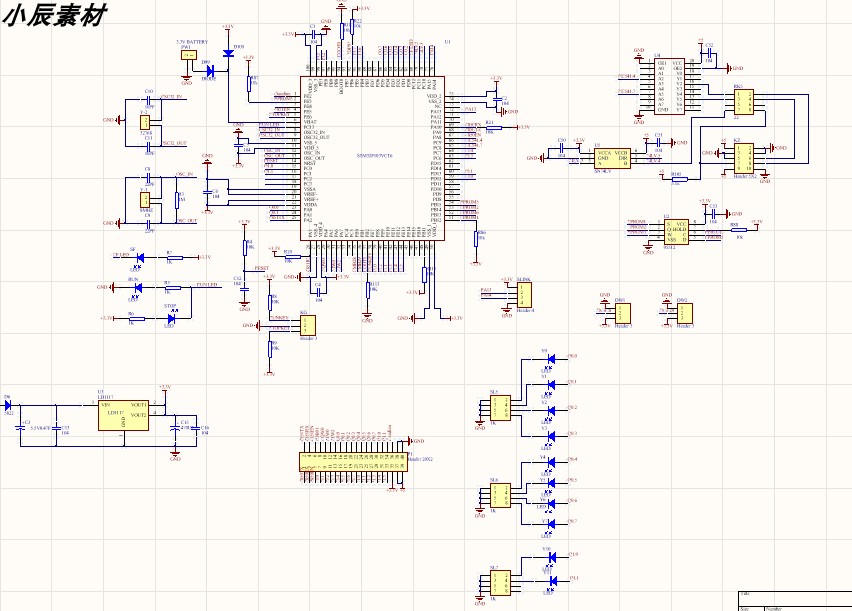852x611 pixels.
Task: Click the OSC_IN net label near C8
Action: coord(185,174)
